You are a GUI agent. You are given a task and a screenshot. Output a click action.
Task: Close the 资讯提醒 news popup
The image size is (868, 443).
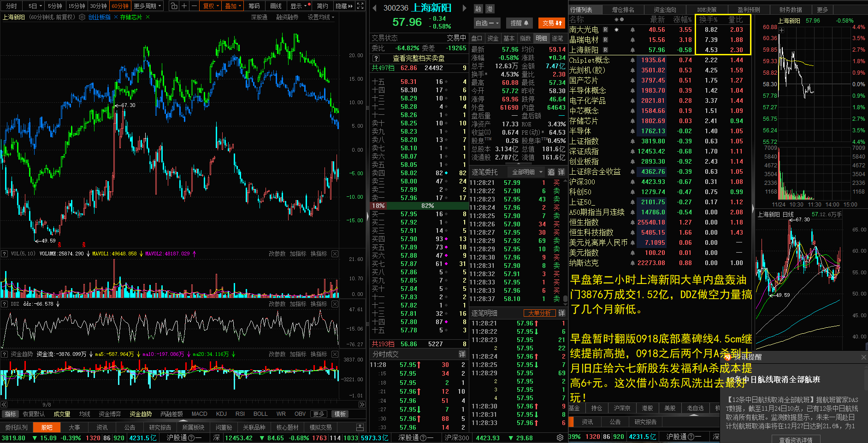863,357
